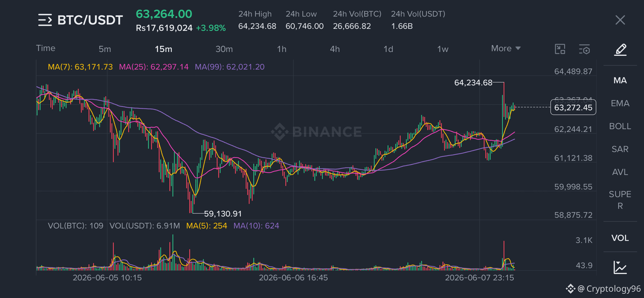This screenshot has width=644, height=298.
Task: Click the 59,130.91 chart low label
Action: pyautogui.click(x=223, y=214)
